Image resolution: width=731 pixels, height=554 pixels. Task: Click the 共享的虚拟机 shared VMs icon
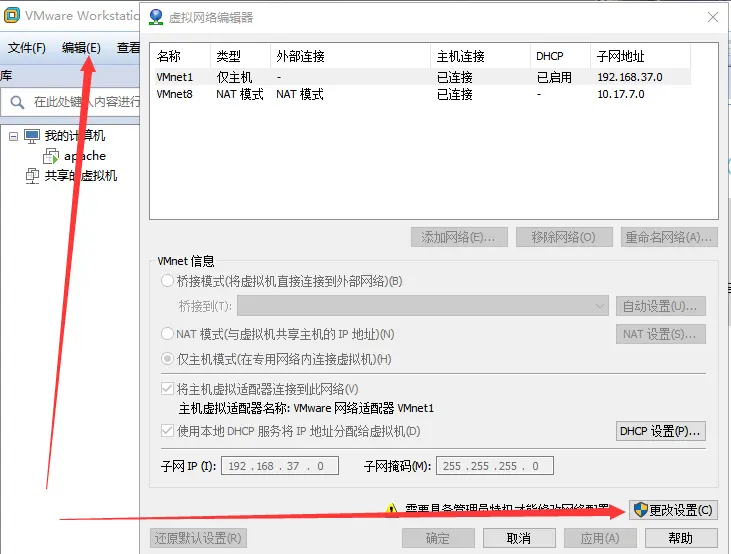pyautogui.click(x=32, y=176)
